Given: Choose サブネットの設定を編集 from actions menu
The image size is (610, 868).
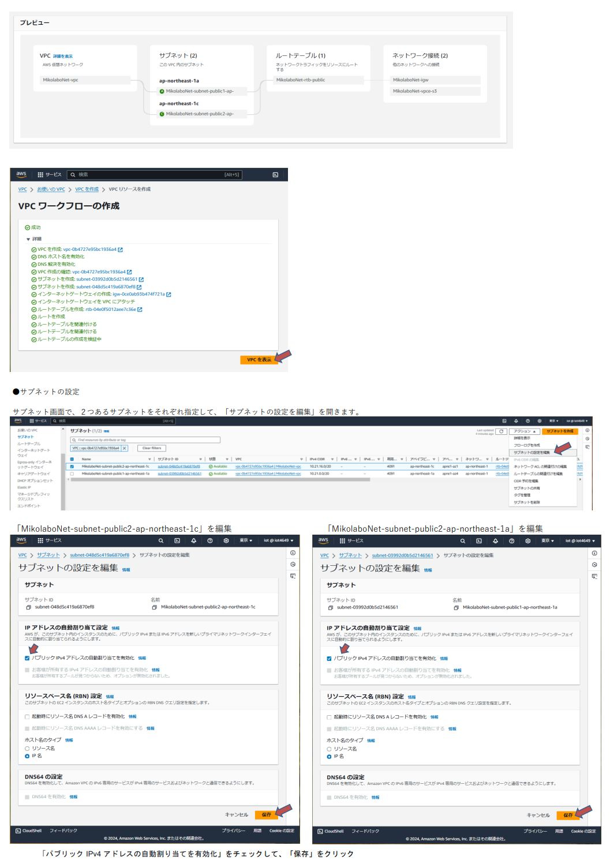Looking at the screenshot, I should 532,453.
